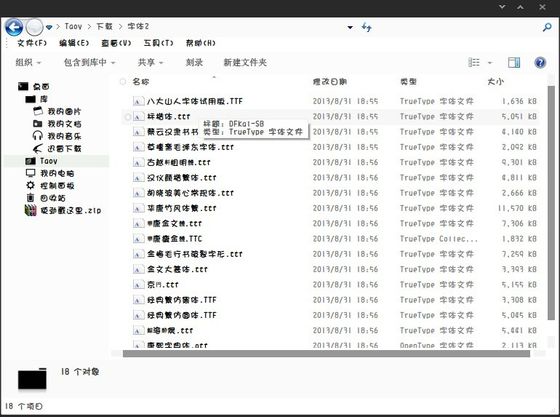560x417 pixels.
Task: Sort by the 大小 column header
Action: (496, 82)
